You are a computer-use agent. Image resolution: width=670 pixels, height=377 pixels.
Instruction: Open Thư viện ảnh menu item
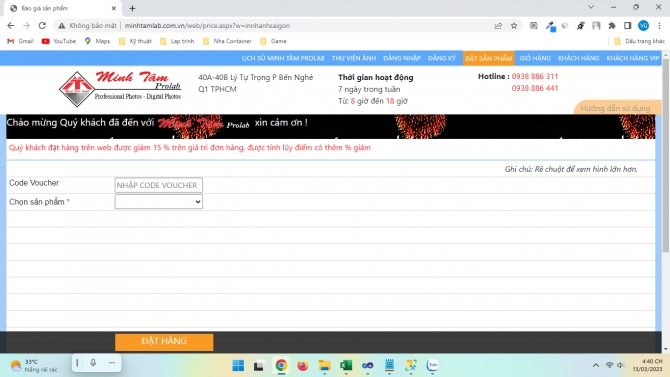(x=354, y=58)
